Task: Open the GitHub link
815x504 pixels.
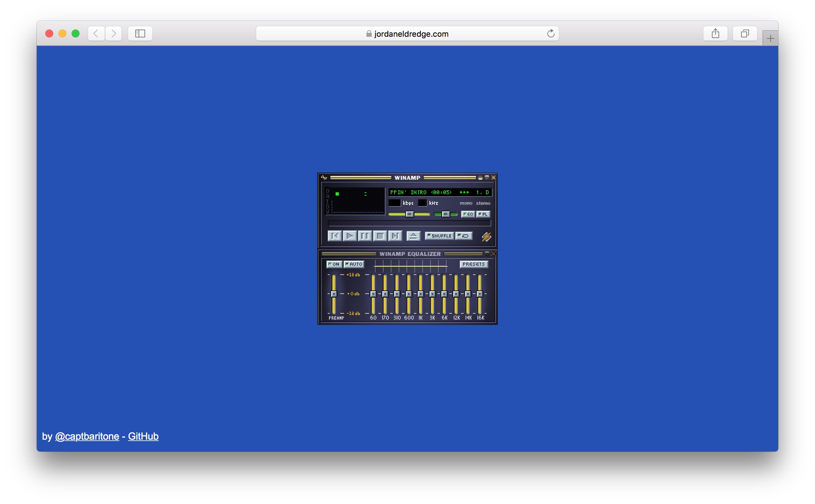Action: coord(143,436)
